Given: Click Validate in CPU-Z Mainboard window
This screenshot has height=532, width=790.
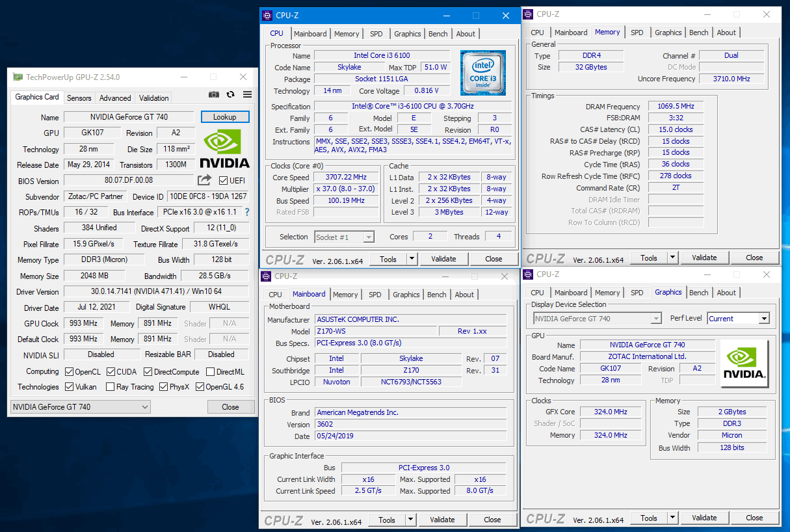Looking at the screenshot, I should (442, 520).
